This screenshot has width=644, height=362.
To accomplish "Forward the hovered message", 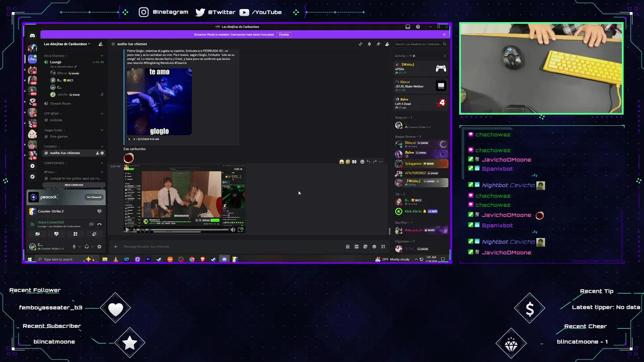I will 374,162.
